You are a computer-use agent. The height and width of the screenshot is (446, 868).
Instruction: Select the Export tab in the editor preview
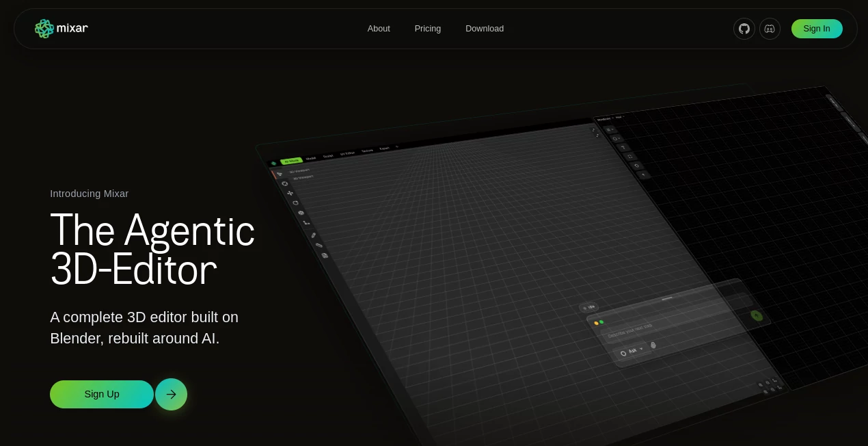(384, 148)
